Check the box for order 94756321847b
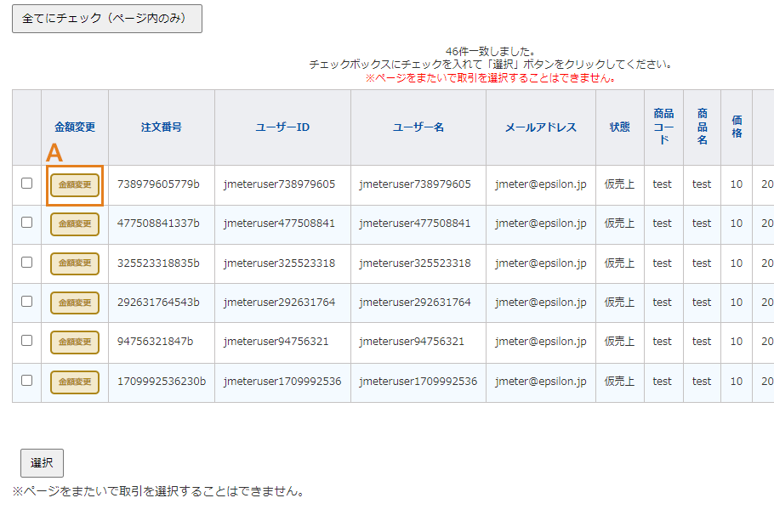774x532 pixels. coord(26,341)
